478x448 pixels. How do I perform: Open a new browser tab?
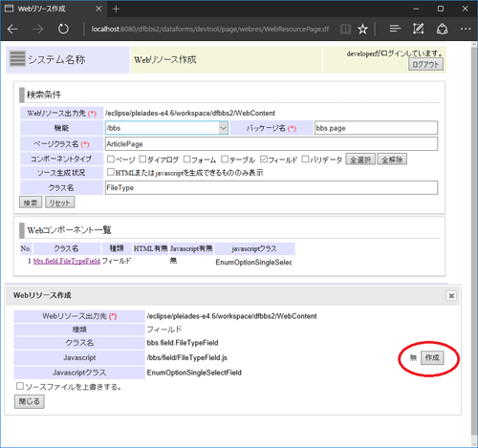tap(116, 9)
